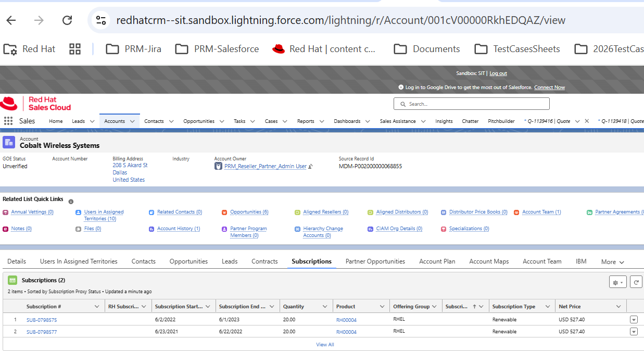The image size is (644, 351).
Task: Click the Log out link
Action: point(498,73)
